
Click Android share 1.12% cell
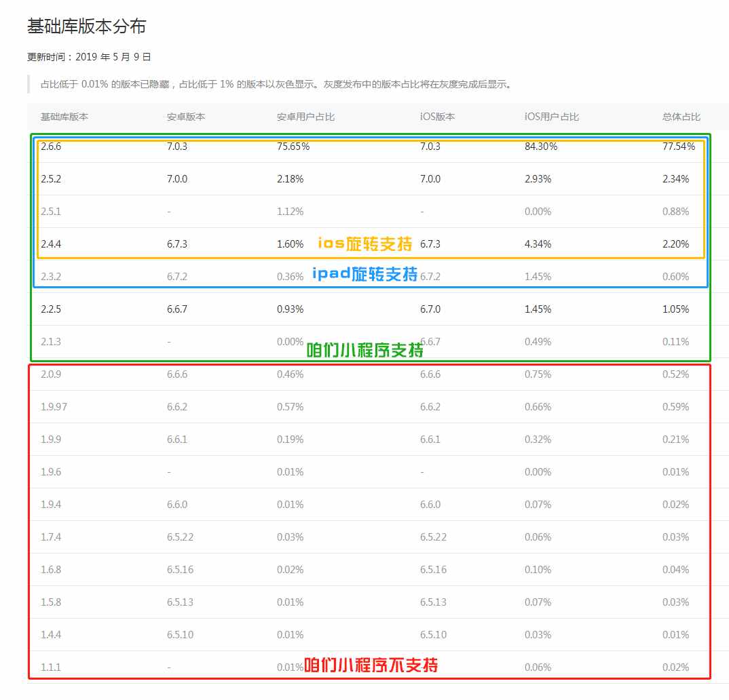click(x=290, y=212)
